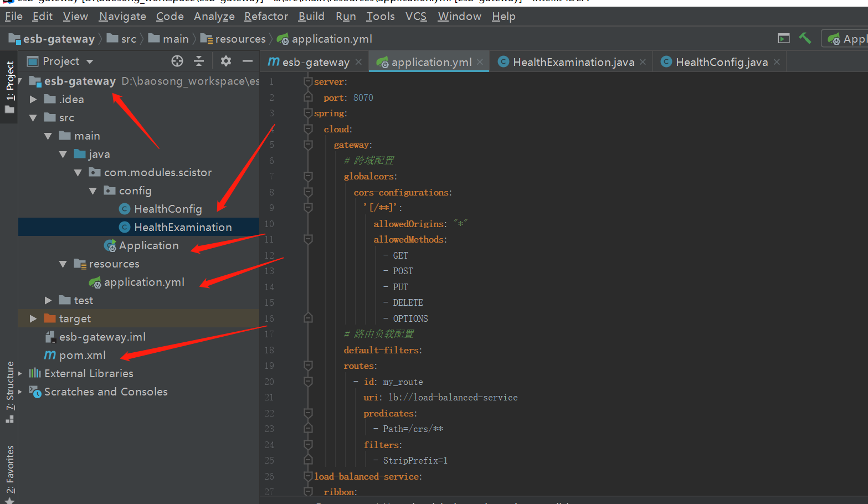Hide the Project tool window with minus icon
The image size is (868, 504).
pyautogui.click(x=246, y=61)
